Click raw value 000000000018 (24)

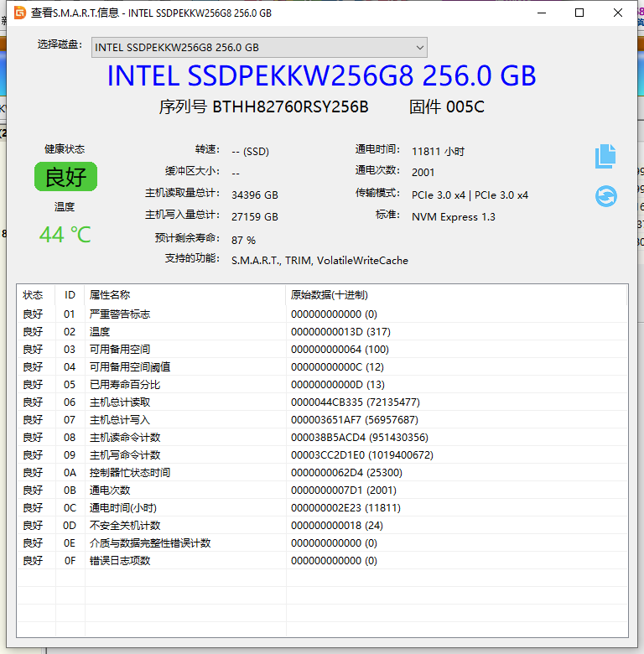coord(337,526)
